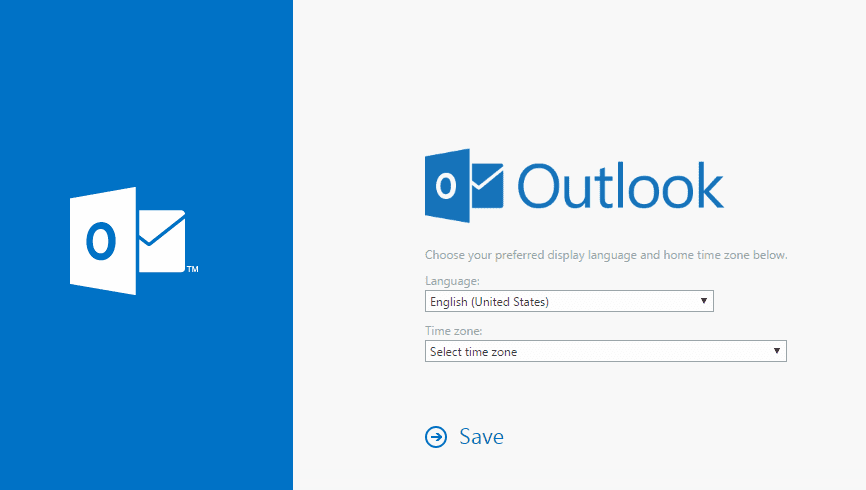Image resolution: width=866 pixels, height=490 pixels.
Task: Click the 'Language:' field label
Action: tap(452, 281)
